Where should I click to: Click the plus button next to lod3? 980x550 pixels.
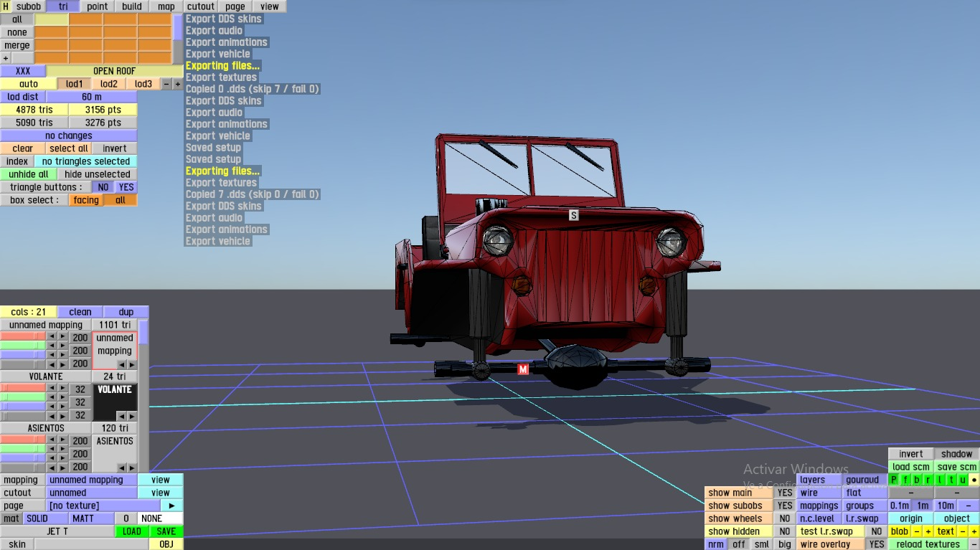[178, 84]
